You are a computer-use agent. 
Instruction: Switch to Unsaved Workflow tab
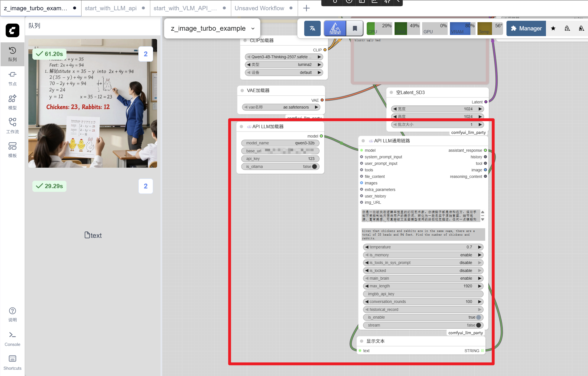(x=259, y=8)
